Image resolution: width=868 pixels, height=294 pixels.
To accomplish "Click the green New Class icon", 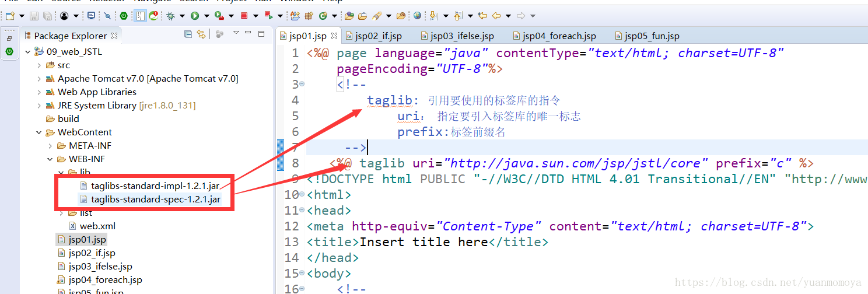I will (323, 16).
